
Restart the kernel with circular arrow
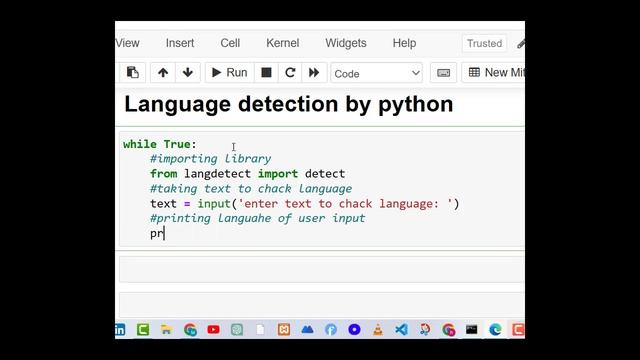290,73
